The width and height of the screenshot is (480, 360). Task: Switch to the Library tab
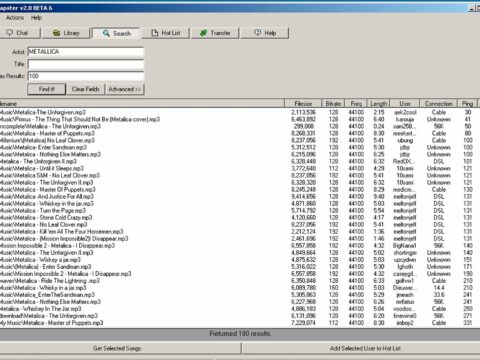click(x=66, y=33)
